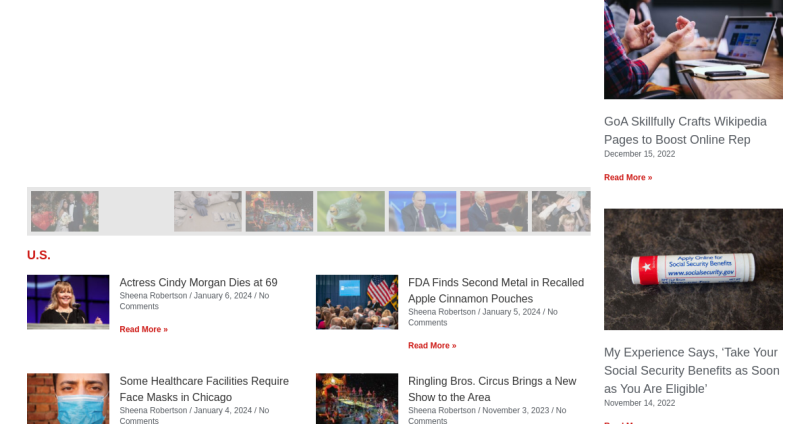
Task: Read More under Cindy Morgan article
Action: tap(143, 329)
